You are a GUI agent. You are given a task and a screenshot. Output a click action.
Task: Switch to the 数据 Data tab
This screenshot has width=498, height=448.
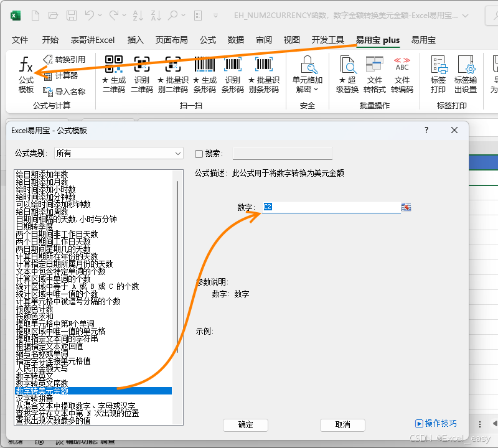236,40
